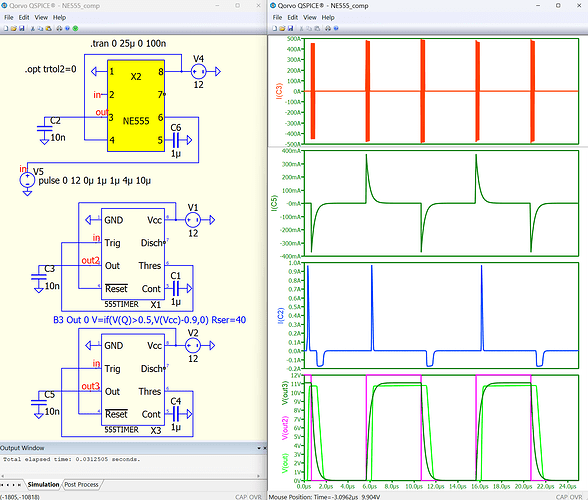Switch to Simulation tab in Output Window
The image size is (588, 500).
point(43,485)
